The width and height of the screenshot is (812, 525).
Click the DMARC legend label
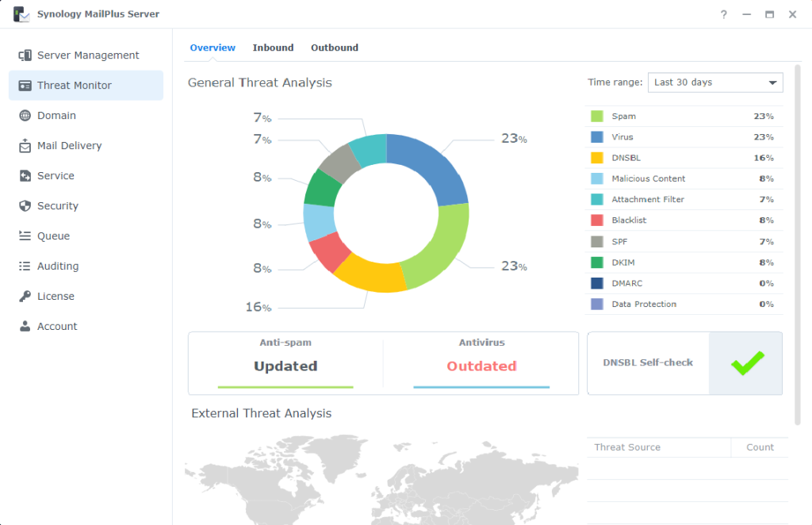626,283
